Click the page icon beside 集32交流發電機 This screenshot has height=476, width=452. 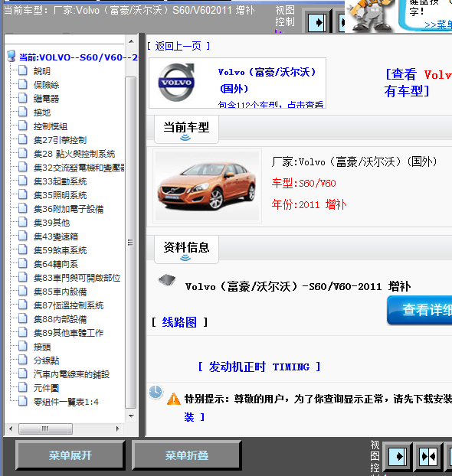pos(23,167)
